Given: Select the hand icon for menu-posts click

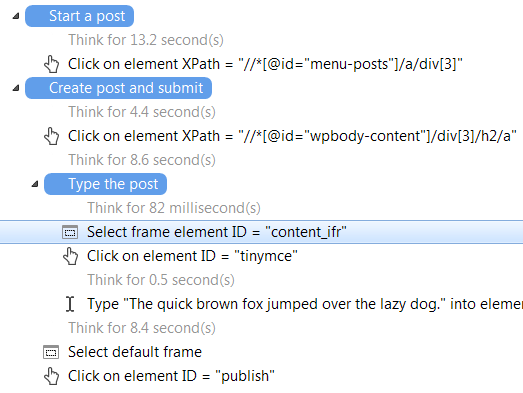Looking at the screenshot, I should pyautogui.click(x=51, y=64).
